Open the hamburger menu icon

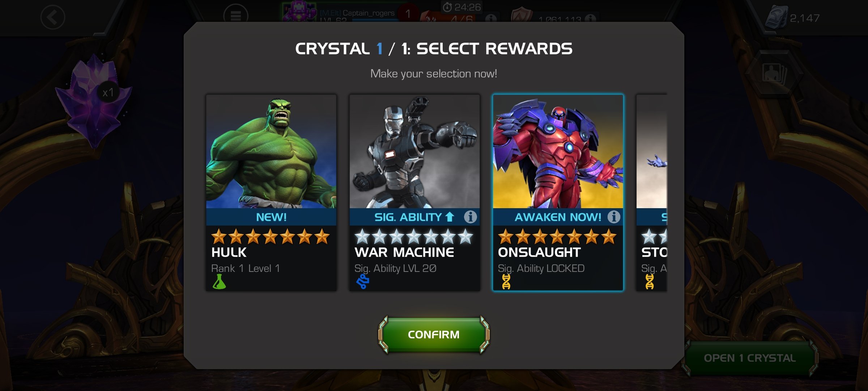pyautogui.click(x=236, y=15)
